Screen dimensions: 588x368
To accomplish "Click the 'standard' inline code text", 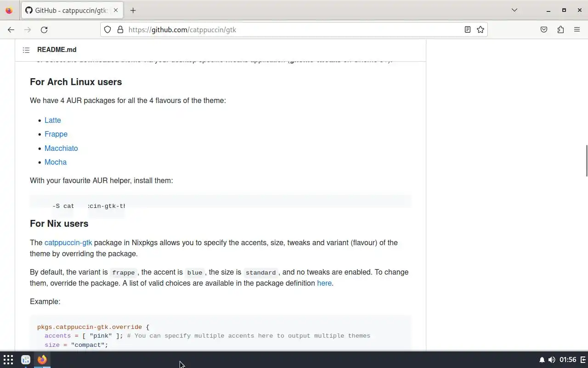I will (260, 273).
